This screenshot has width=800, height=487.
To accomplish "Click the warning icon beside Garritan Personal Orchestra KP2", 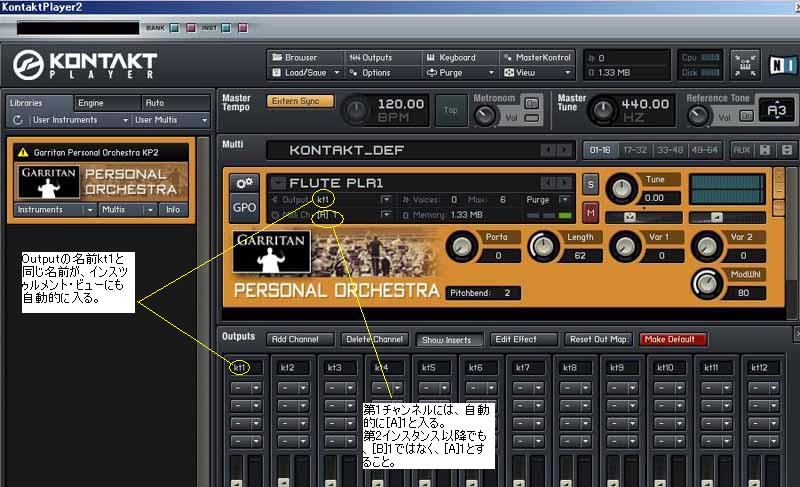I will 23,152.
